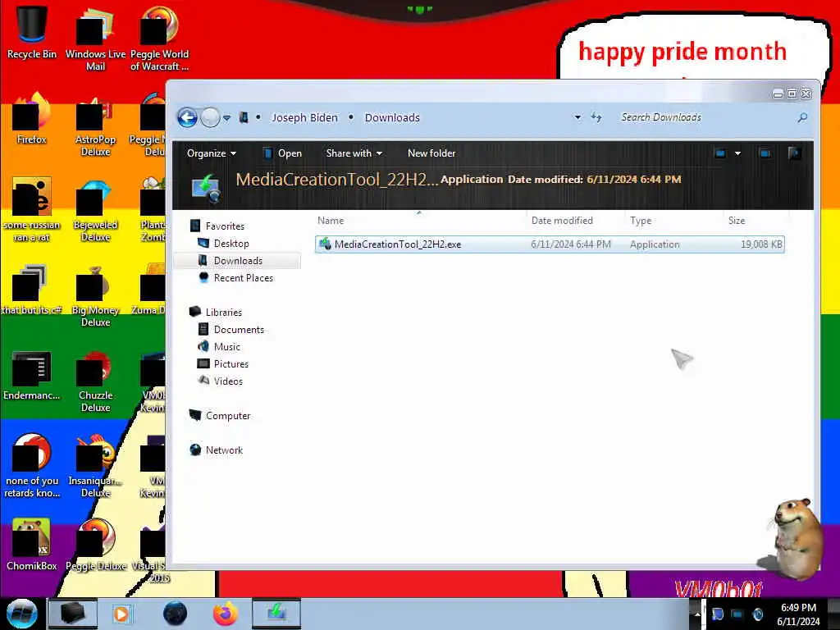
Task: Select the Chuzzle Deluxe desktop icon
Action: (95, 381)
